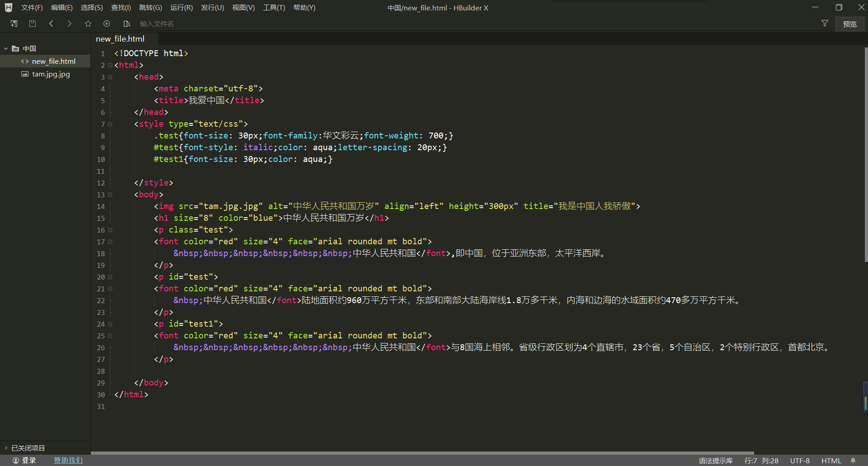868x466 pixels.
Task: Fold the body block at line 13
Action: click(110, 195)
